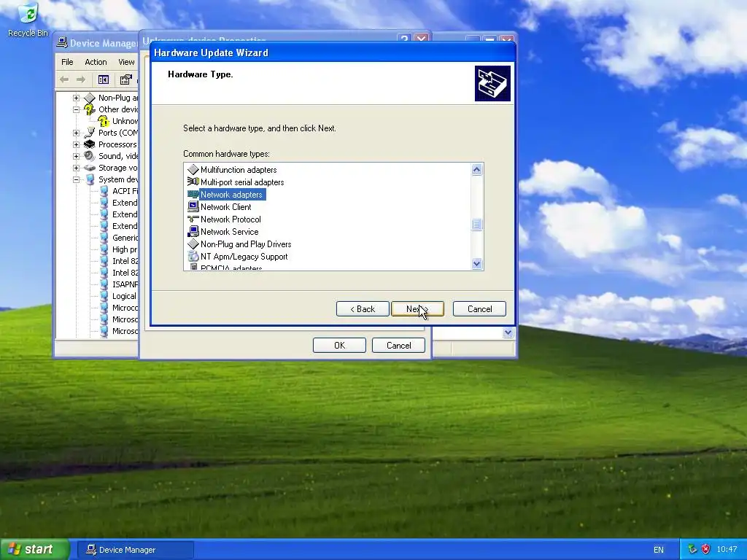Select Multifunction adapters hardware type
The width and height of the screenshot is (747, 560).
(239, 170)
